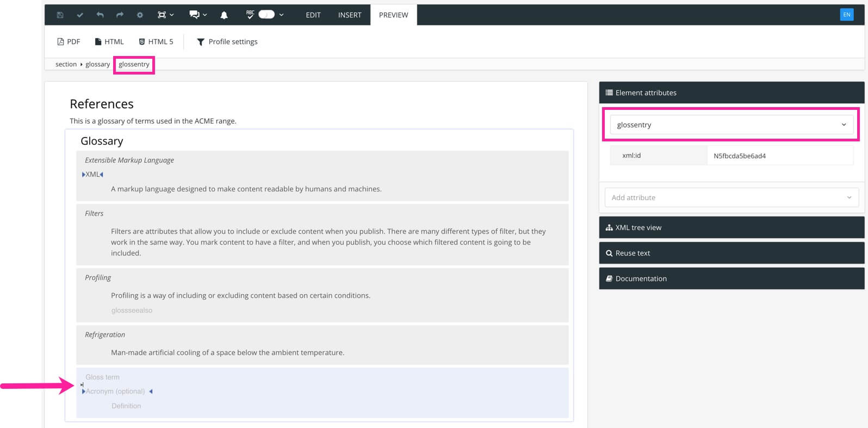The height and width of the screenshot is (428, 868).
Task: Click the checkmark icon in the toolbar
Action: tap(80, 15)
